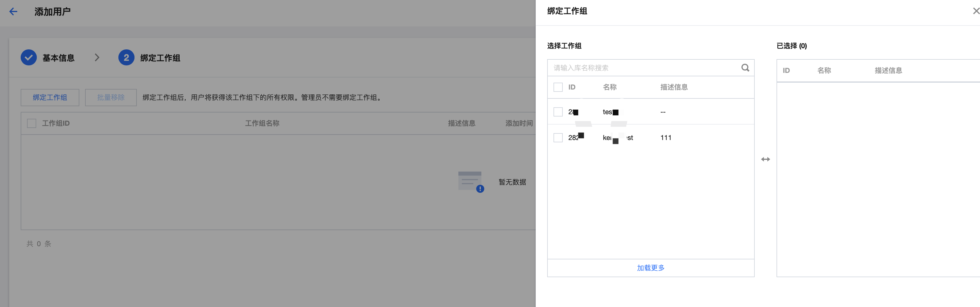Close the 绑定工作组 side panel
Viewport: 980px width, 307px height.
(x=975, y=11)
